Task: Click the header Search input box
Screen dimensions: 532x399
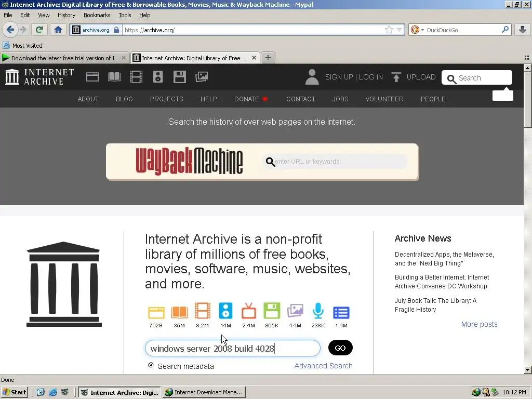Action: tap(477, 78)
